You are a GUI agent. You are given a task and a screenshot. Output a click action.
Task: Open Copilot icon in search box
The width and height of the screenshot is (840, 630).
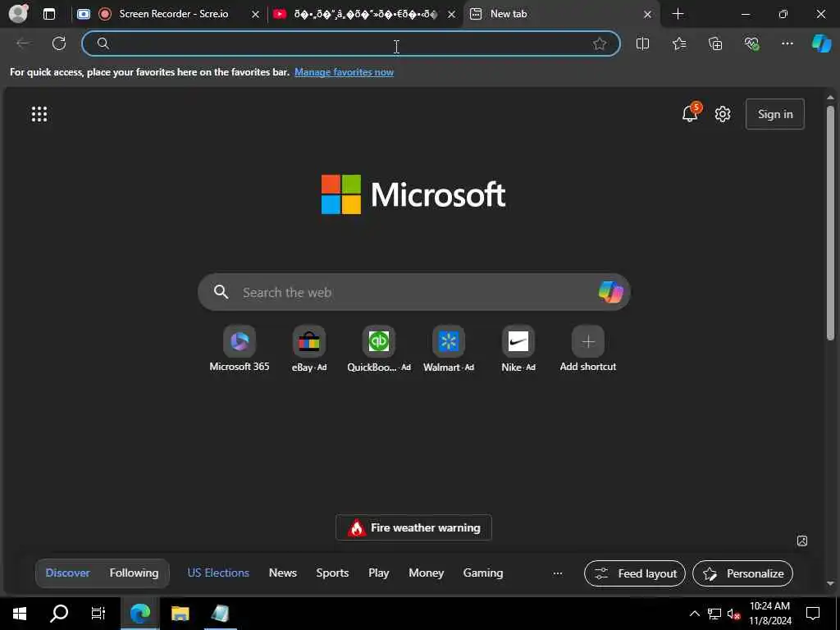[x=610, y=292]
